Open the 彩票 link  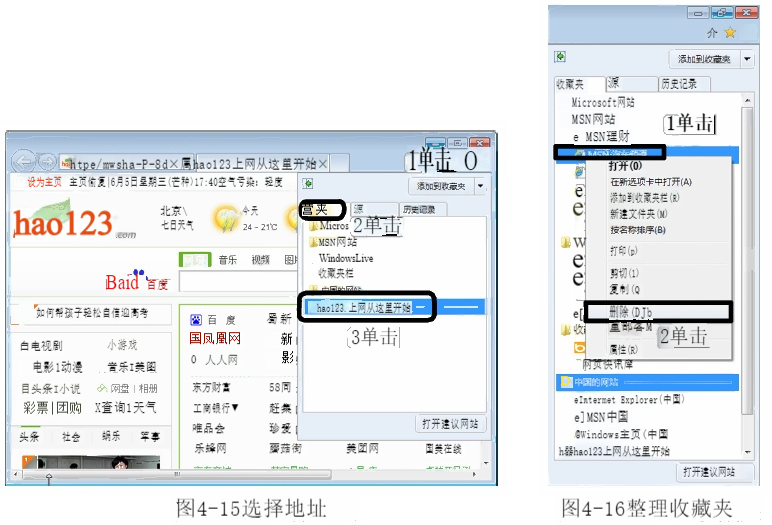(35, 408)
